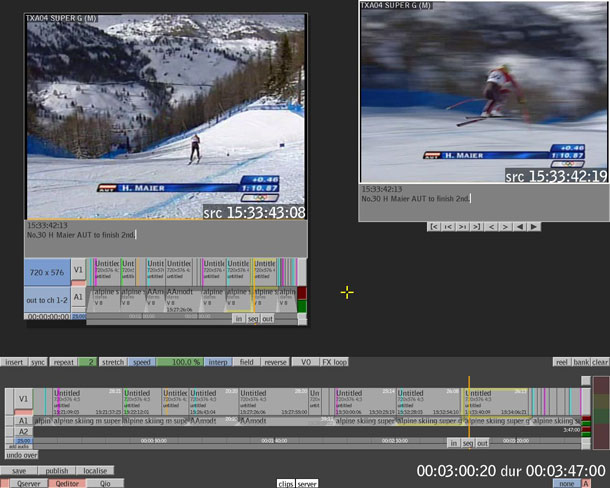
Task: Mark in point on main timeline
Action: 454,443
